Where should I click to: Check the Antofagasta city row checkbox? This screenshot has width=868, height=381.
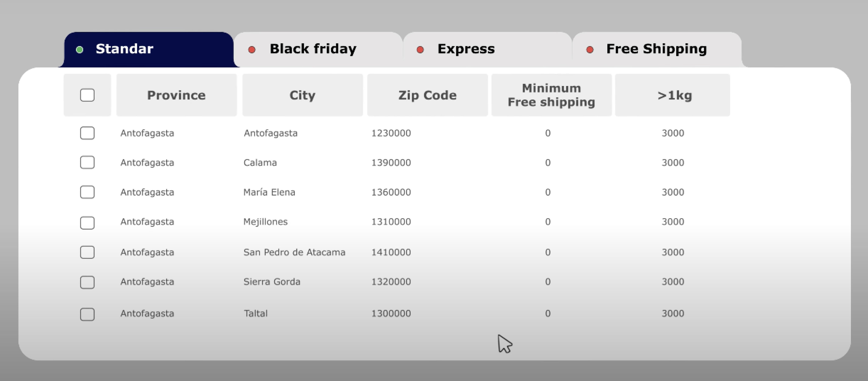pos(87,133)
